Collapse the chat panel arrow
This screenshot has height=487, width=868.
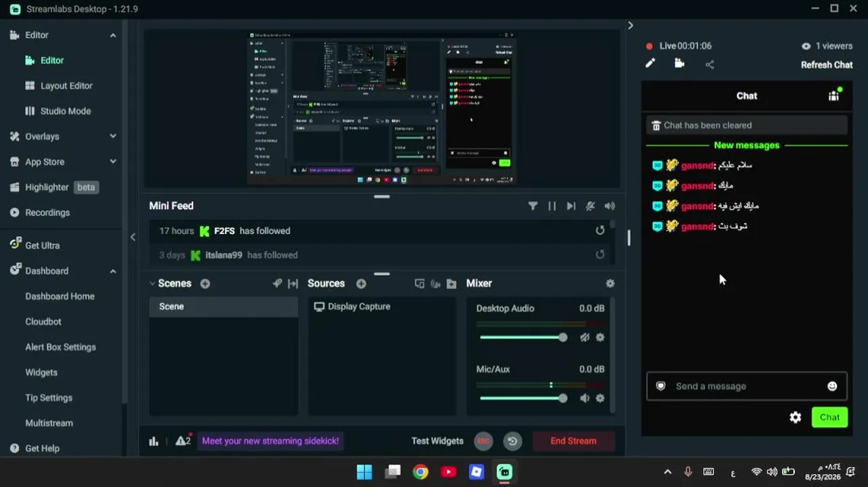click(630, 26)
